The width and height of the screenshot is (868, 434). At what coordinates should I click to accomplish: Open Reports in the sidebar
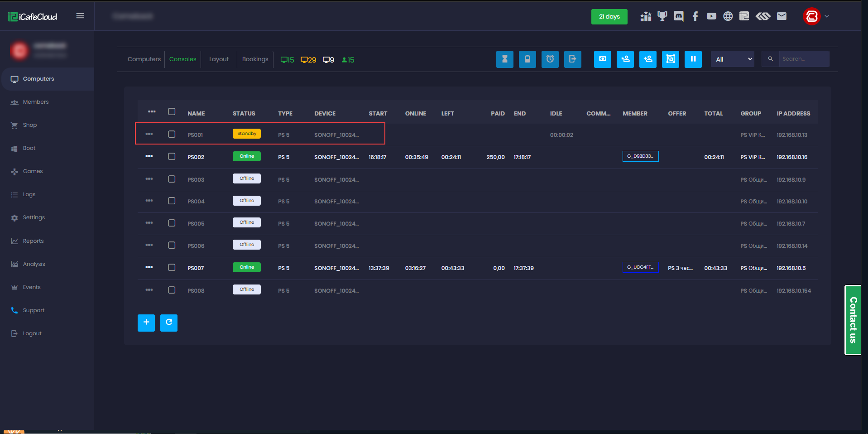[33, 241]
